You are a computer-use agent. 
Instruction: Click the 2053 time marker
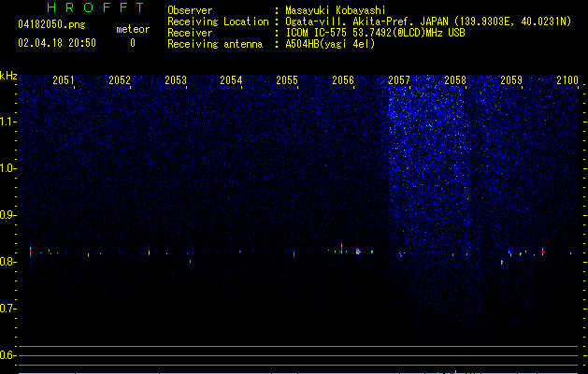point(176,79)
